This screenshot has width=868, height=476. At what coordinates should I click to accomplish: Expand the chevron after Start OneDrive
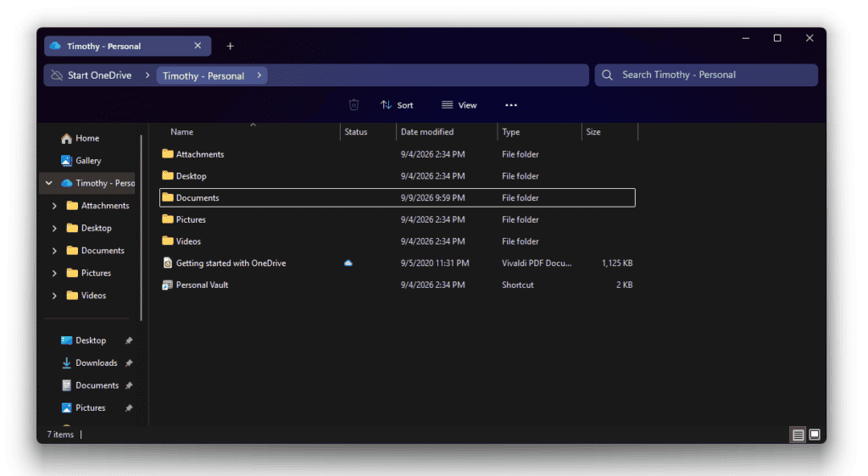147,75
